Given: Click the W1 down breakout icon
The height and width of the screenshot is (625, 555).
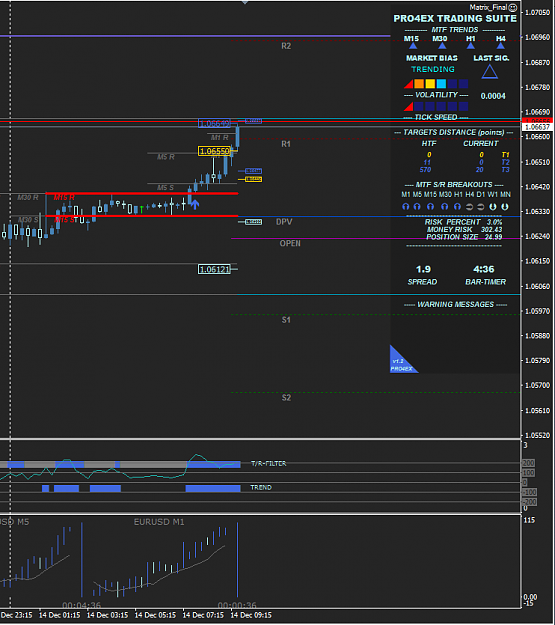Looking at the screenshot, I should coord(493,206).
